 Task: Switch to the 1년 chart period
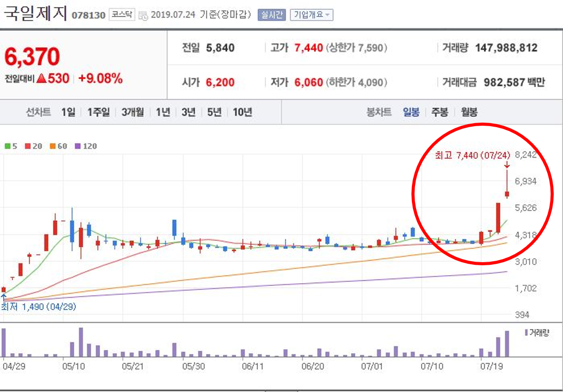point(163,112)
